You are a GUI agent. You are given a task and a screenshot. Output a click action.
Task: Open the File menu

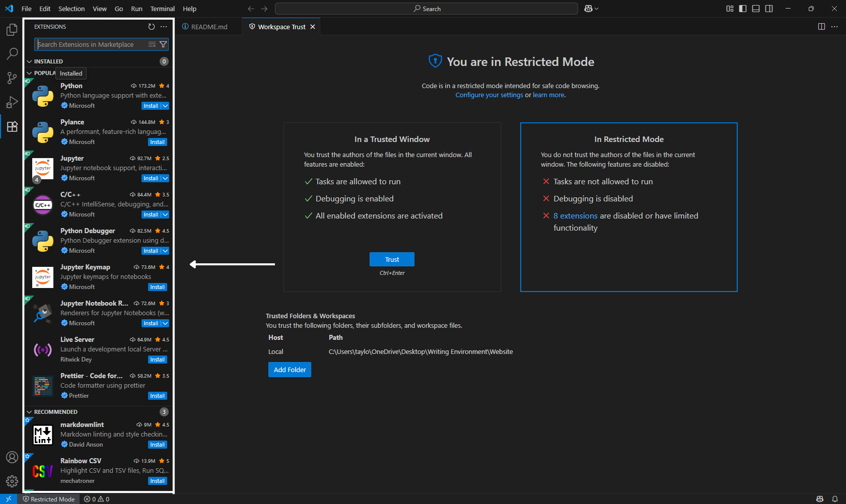(x=27, y=9)
